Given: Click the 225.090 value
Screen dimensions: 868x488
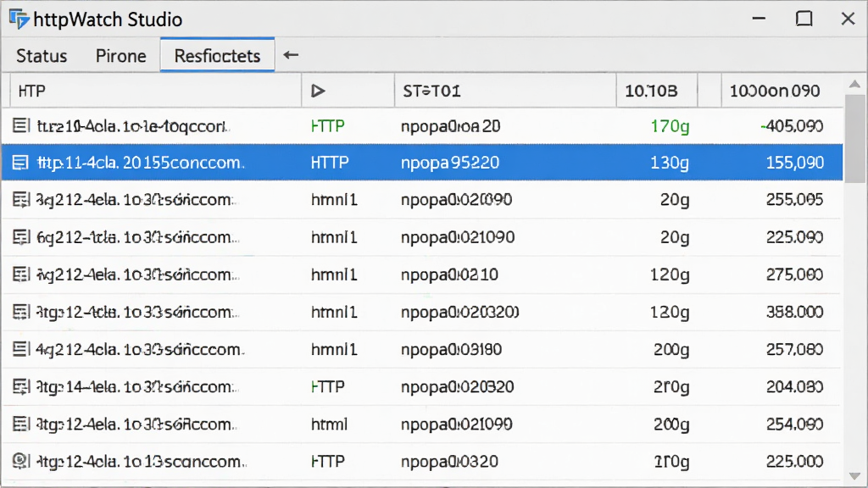Looking at the screenshot, I should [x=794, y=237].
